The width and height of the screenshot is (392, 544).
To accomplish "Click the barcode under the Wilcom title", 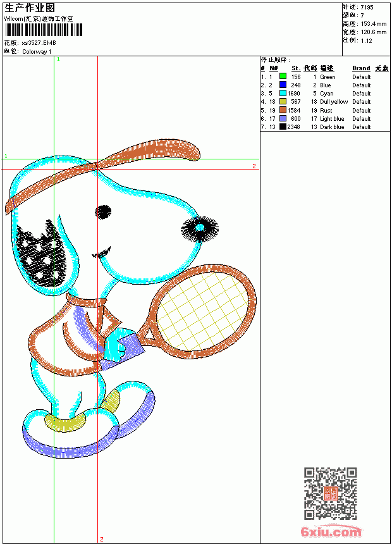I will point(44,30).
